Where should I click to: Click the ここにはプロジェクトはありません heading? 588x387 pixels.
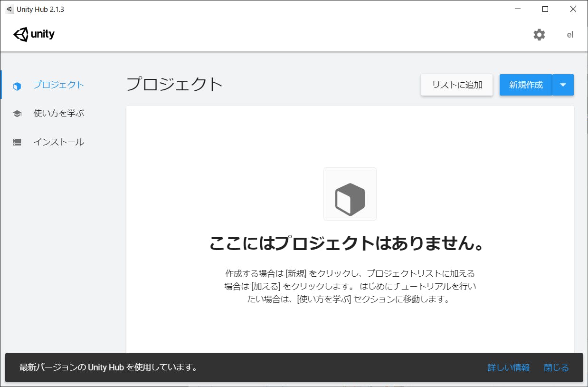pos(347,244)
